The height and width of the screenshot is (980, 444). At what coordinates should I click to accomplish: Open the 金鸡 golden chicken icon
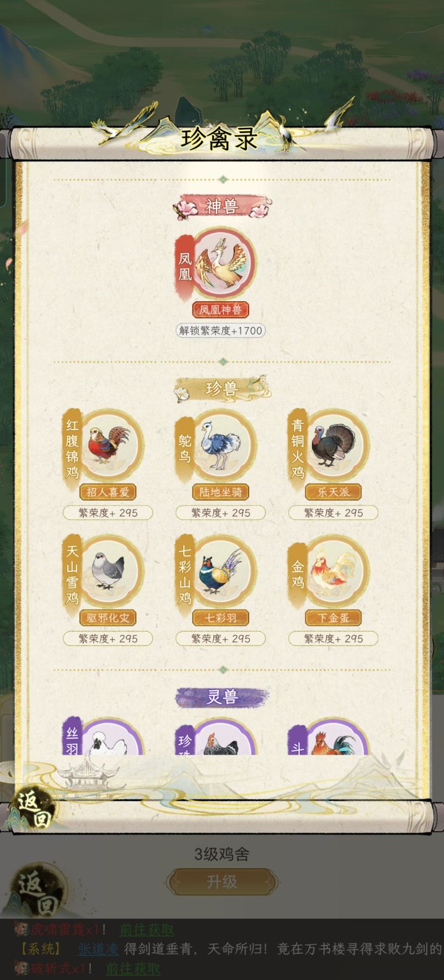[x=337, y=571]
